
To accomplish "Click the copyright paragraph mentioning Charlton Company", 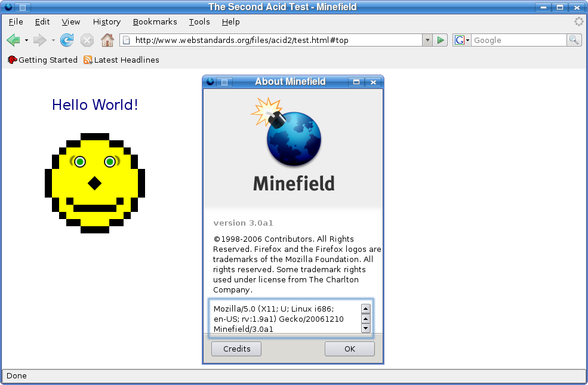I will click(x=297, y=264).
